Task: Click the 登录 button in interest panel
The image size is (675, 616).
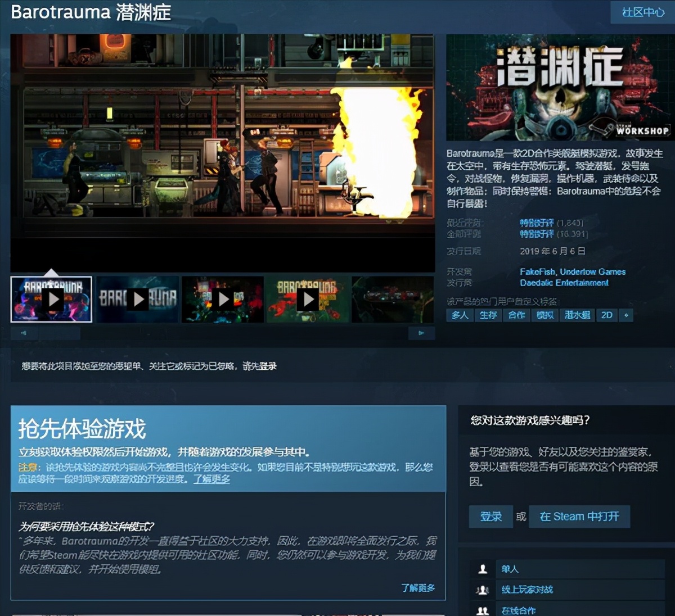Action: [490, 517]
